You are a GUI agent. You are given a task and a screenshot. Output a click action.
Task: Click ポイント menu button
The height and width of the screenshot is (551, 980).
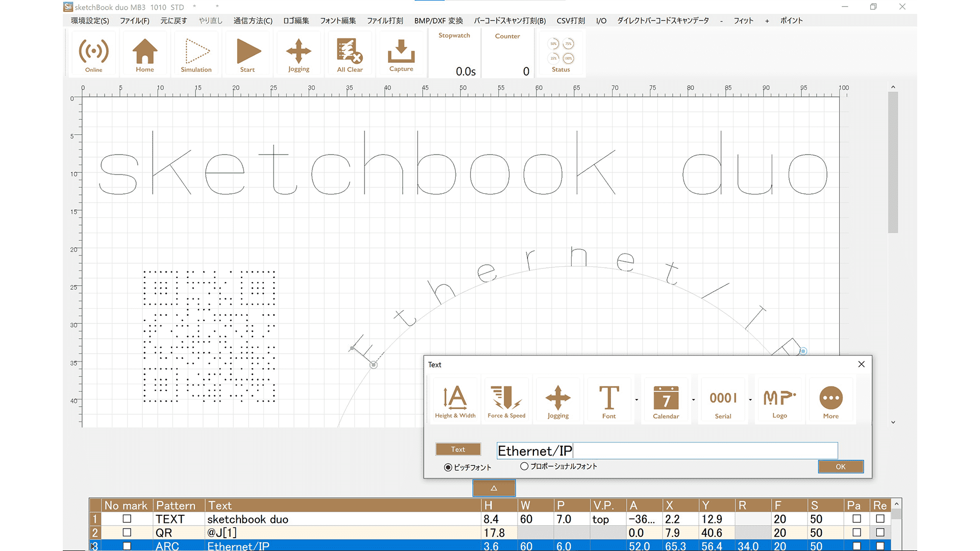792,20
